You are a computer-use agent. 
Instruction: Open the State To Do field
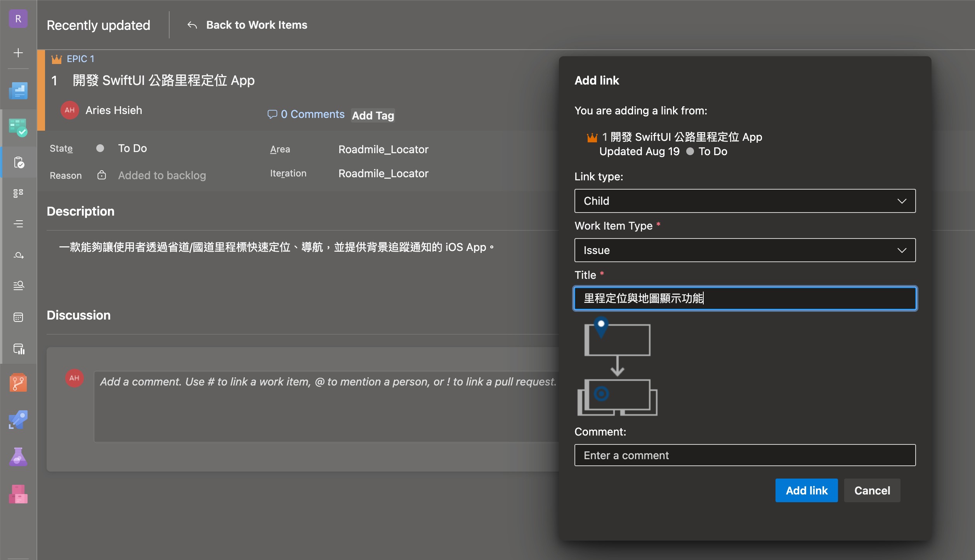(x=132, y=149)
